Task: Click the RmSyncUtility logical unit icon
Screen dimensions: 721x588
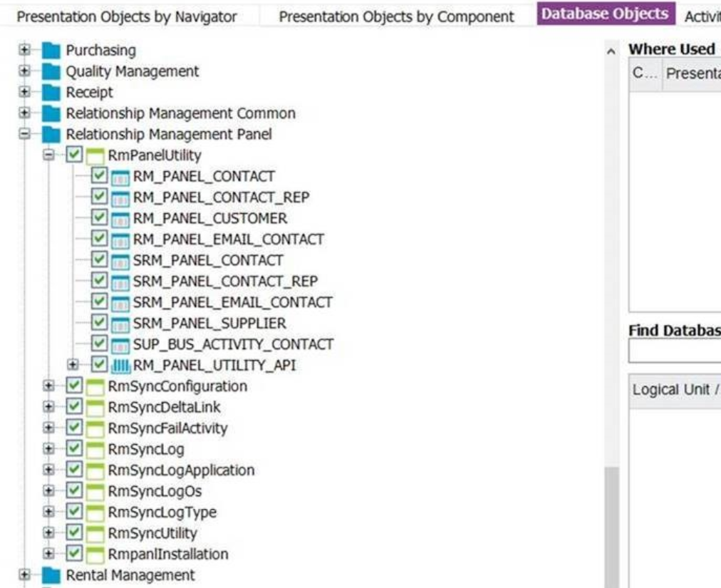Action: pos(95,534)
